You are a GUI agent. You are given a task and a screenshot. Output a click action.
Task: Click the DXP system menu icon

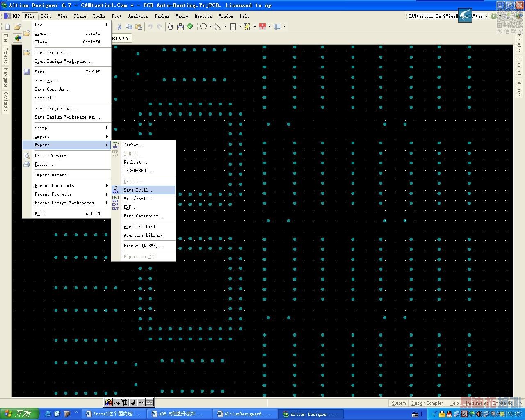[7, 16]
